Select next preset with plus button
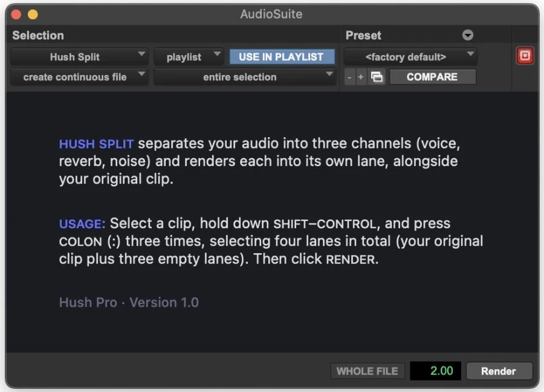The width and height of the screenshot is (544, 392). click(x=360, y=77)
